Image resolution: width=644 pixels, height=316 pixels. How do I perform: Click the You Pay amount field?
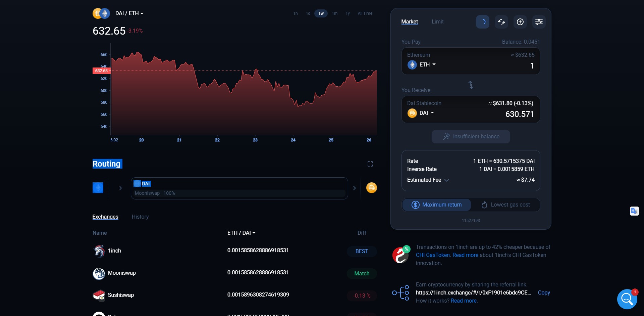pyautogui.click(x=471, y=61)
